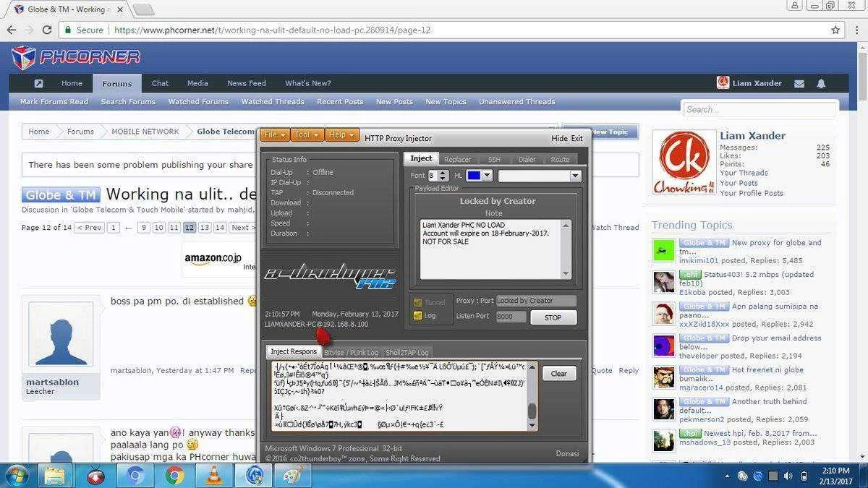Screen dimensions: 868x488
Task: Open the HL color dropdown arrow
Action: point(488,176)
